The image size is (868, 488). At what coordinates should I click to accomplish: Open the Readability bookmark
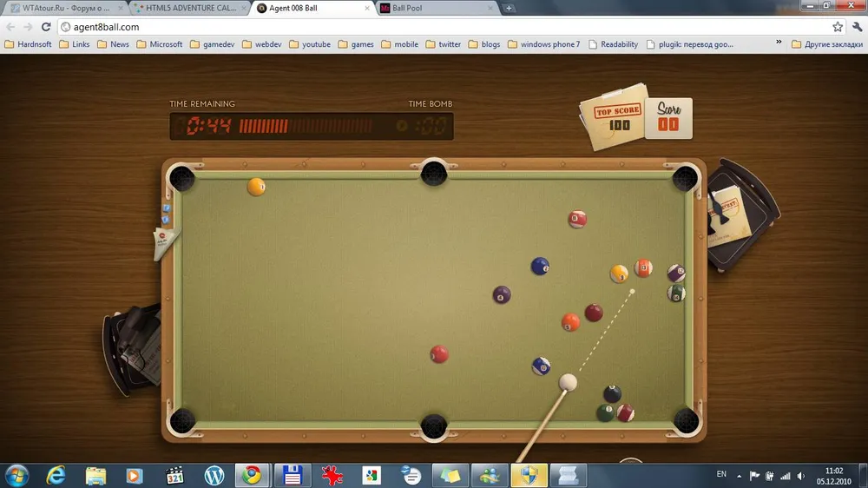(613, 44)
